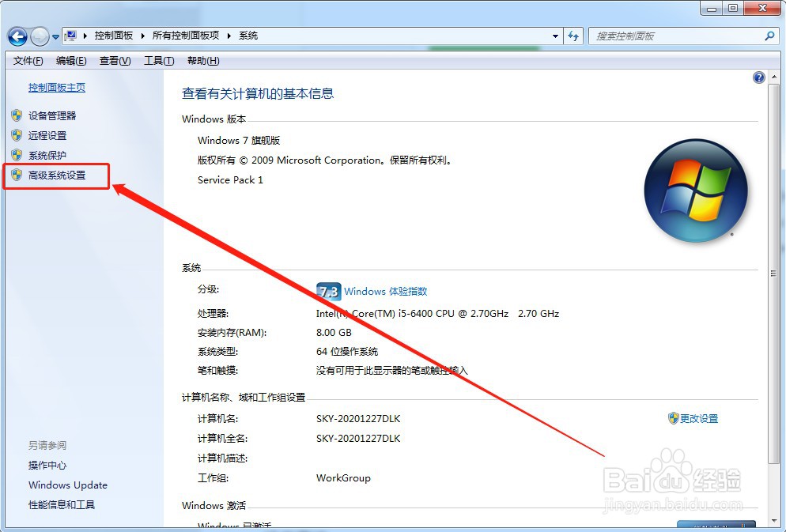Click the vertical scrollbar thumb
786x532 pixels.
click(x=774, y=274)
